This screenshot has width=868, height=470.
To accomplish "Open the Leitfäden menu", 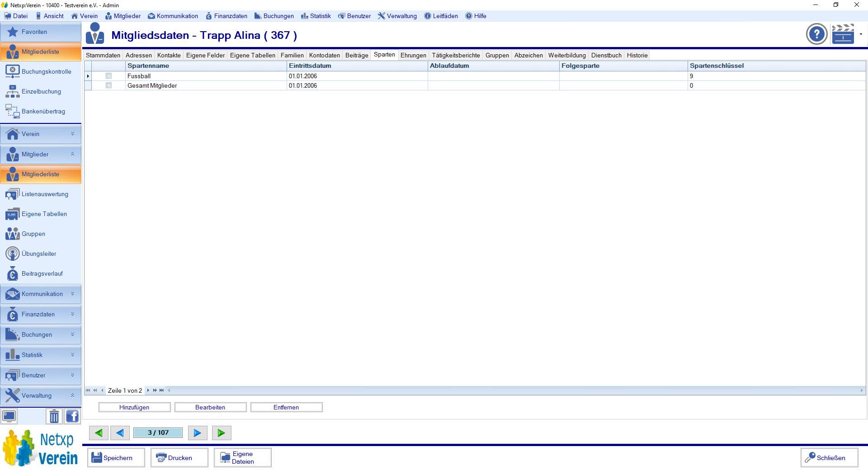I will [441, 16].
